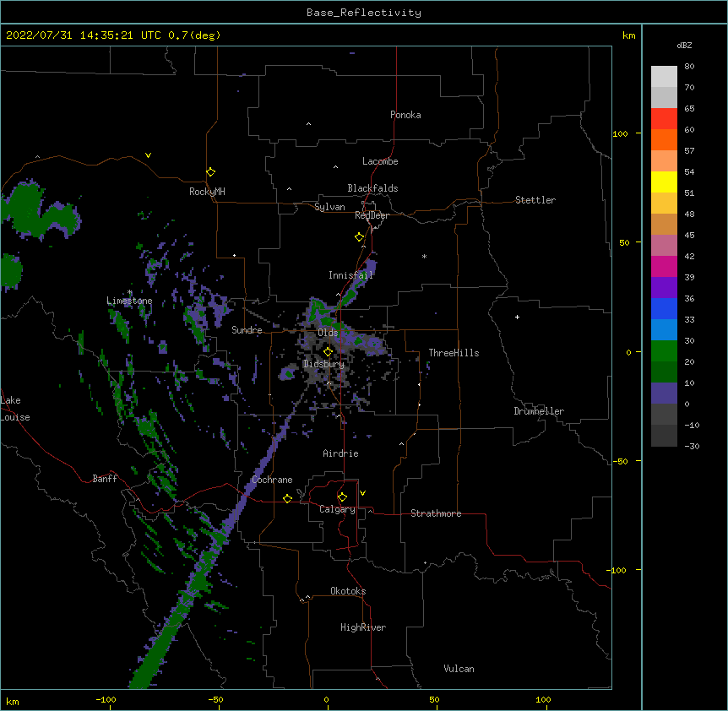Click the Lacombe city label
Viewport: 728px width, 711px height.
pyautogui.click(x=380, y=161)
